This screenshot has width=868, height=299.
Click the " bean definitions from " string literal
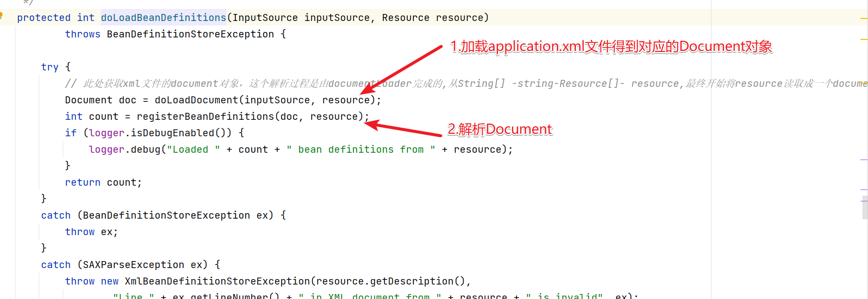[361, 149]
